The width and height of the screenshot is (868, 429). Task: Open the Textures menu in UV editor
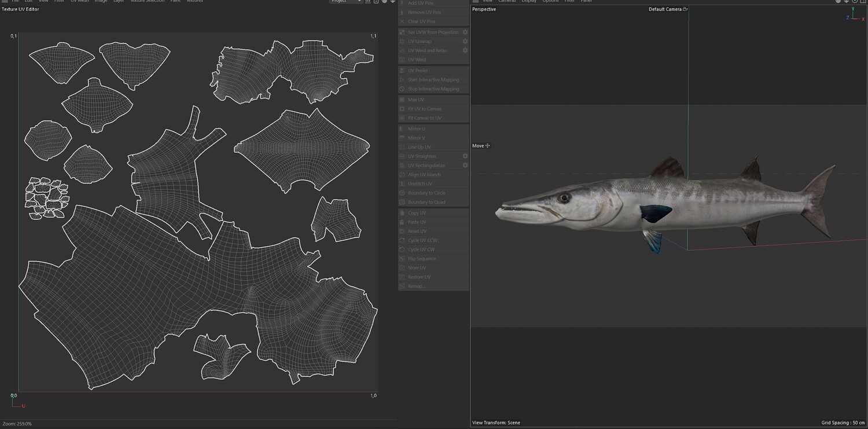tap(194, 1)
